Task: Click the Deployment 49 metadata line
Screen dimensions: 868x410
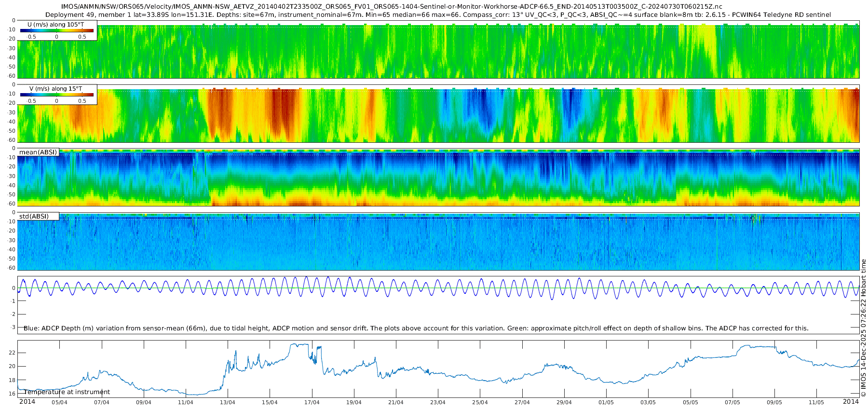Action: (438, 14)
